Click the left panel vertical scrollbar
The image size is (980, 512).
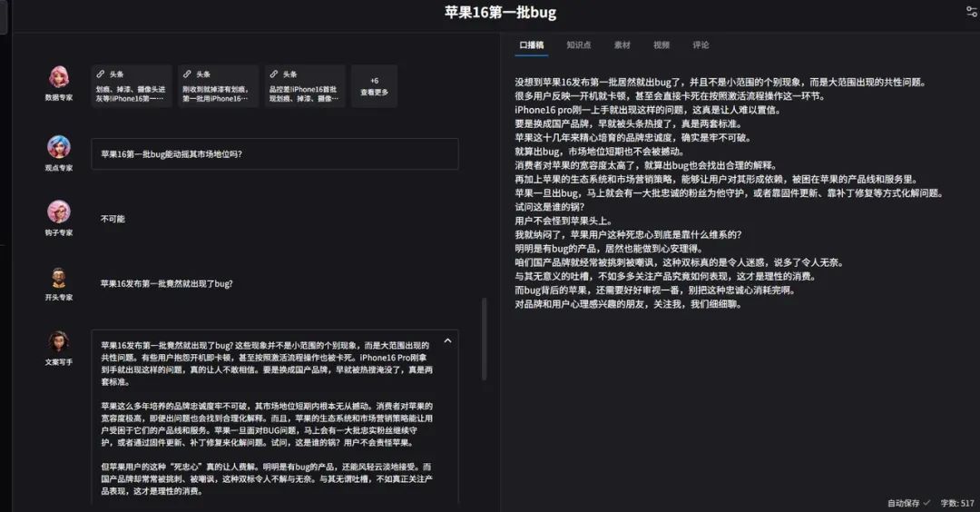(484, 339)
